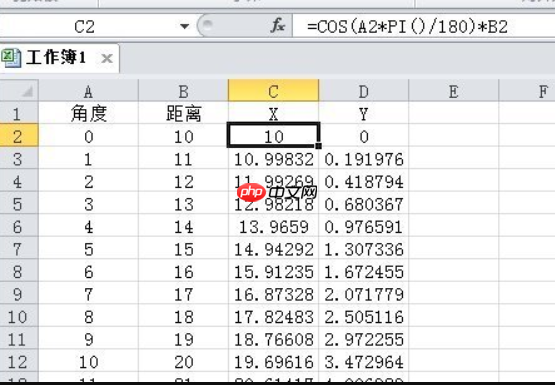
Task: Select column C header
Action: [x=274, y=91]
